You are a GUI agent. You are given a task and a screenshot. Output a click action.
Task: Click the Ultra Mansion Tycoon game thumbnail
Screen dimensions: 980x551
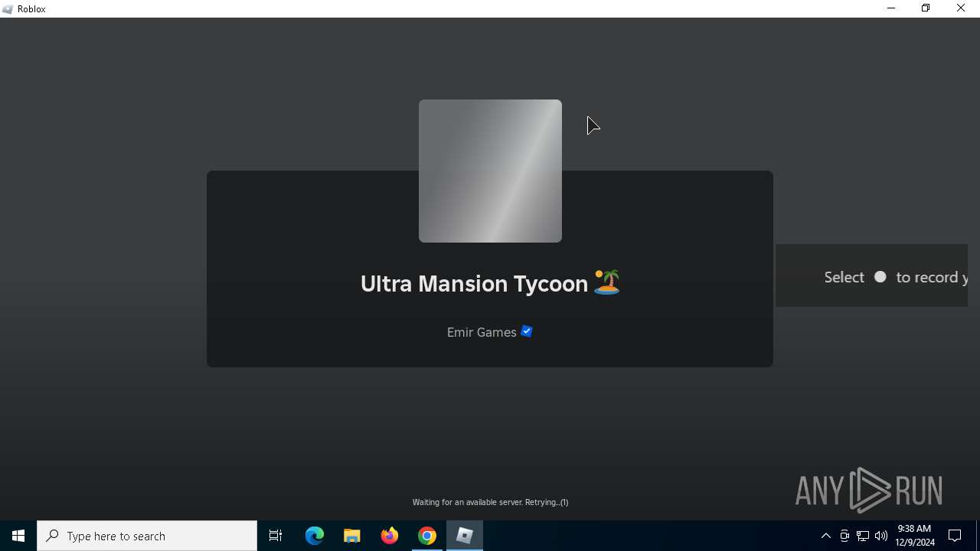click(490, 171)
